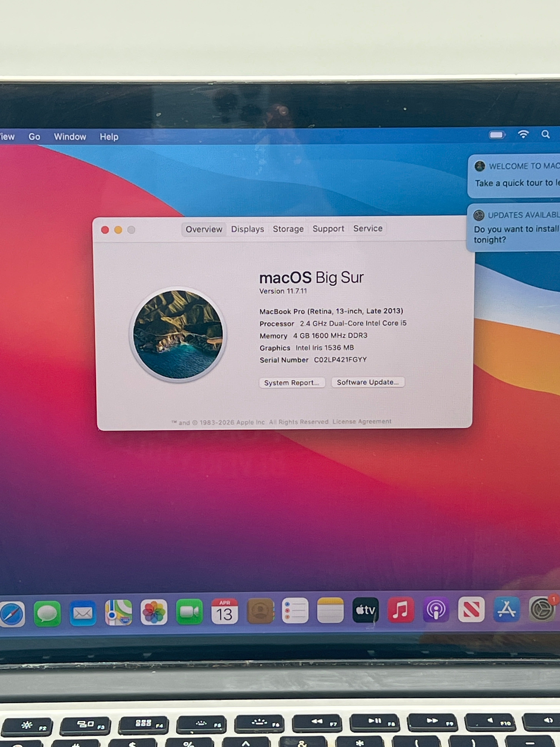
Task: Close the About This Mac window
Action: pyautogui.click(x=105, y=230)
